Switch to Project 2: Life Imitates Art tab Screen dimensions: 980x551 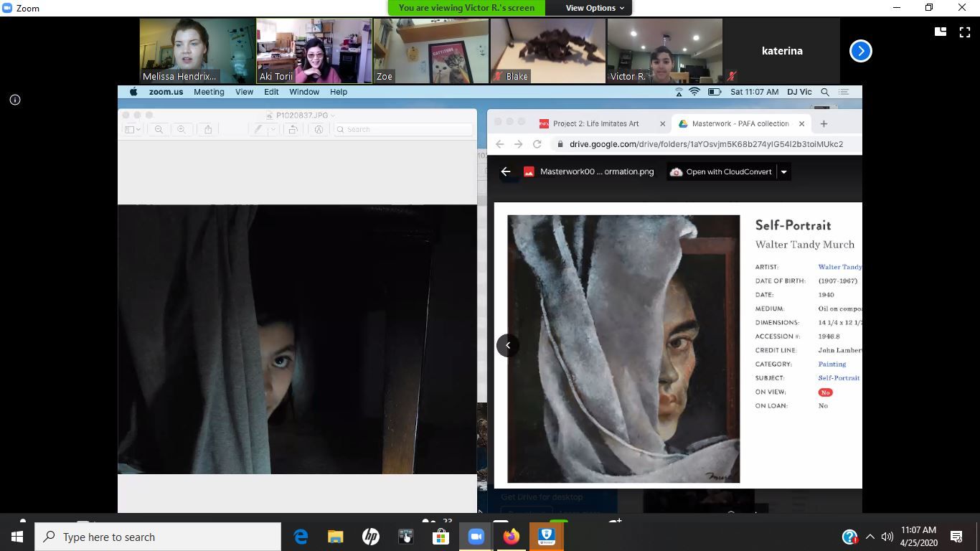pos(595,123)
